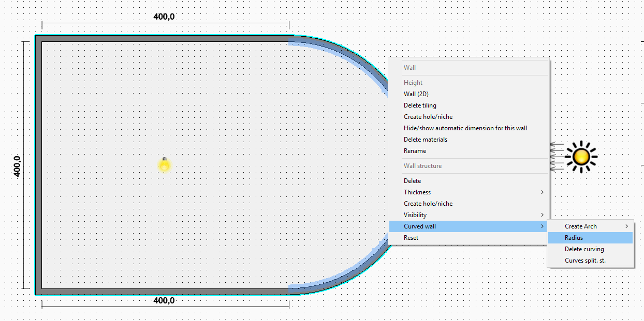Screen dimensions: 644x321
Task: Select the highlighted Curved wall entry
Action: [x=469, y=226]
